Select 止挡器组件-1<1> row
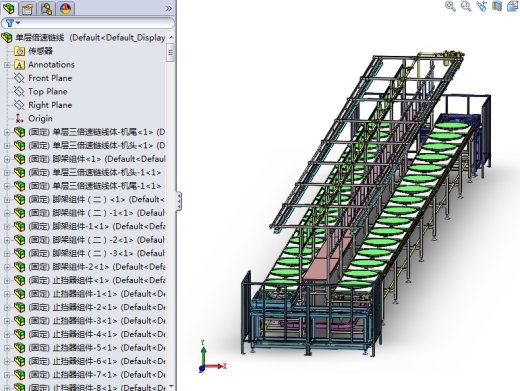 tap(97, 294)
